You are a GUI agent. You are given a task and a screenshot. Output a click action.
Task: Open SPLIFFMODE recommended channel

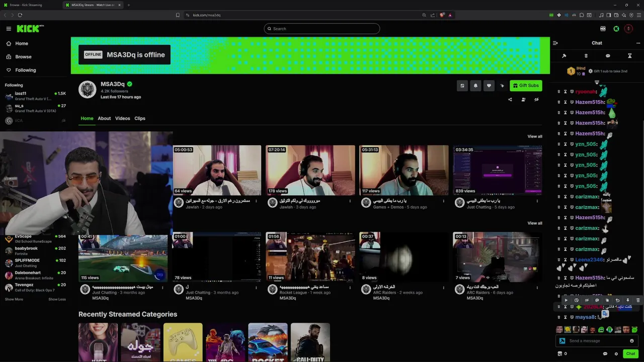click(35, 263)
